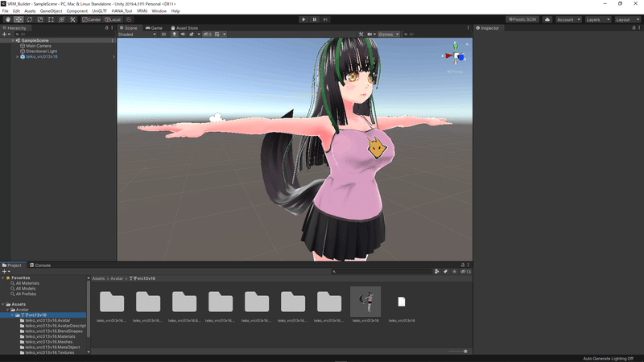
Task: Collapse the SampleScene tree node
Action: (x=13, y=41)
